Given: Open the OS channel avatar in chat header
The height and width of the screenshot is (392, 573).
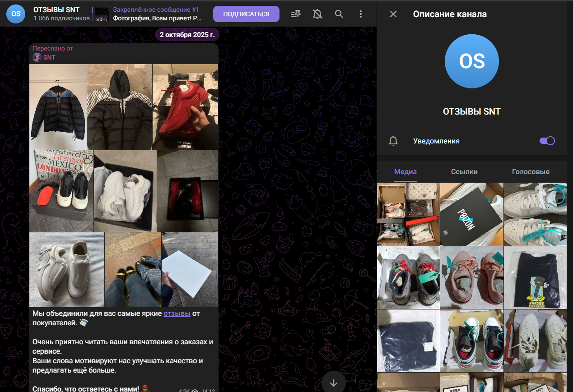Looking at the screenshot, I should coord(16,14).
